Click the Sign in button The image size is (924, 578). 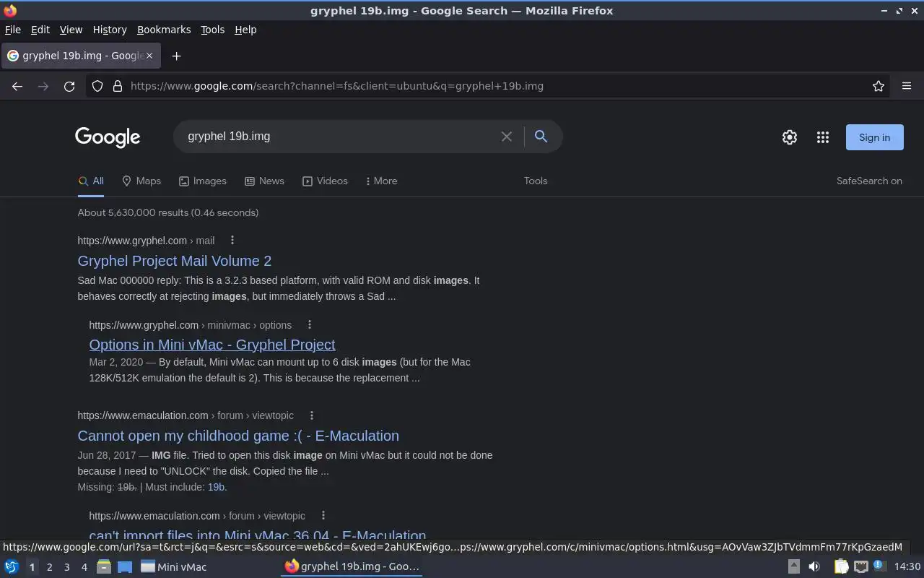874,137
